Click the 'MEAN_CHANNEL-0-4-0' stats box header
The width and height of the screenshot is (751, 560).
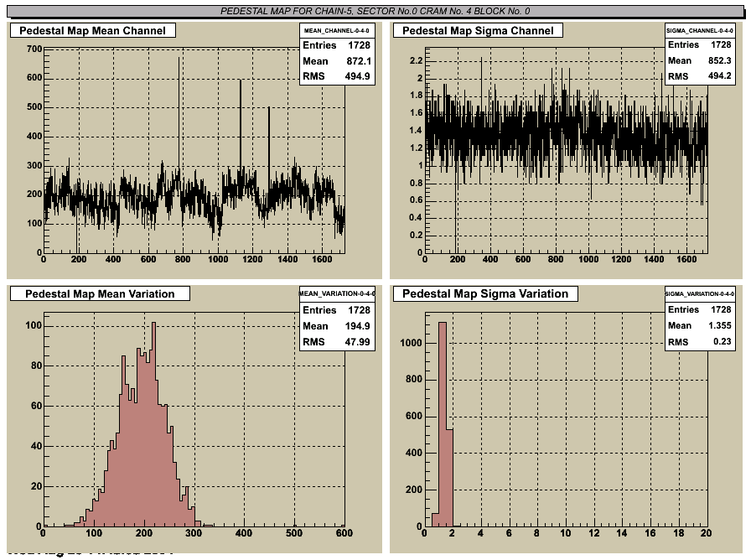(336, 31)
